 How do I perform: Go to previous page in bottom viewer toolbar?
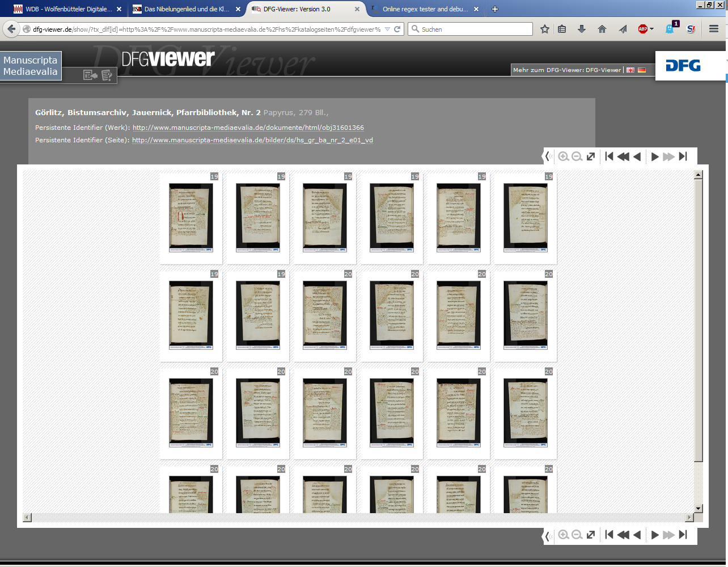pos(637,534)
